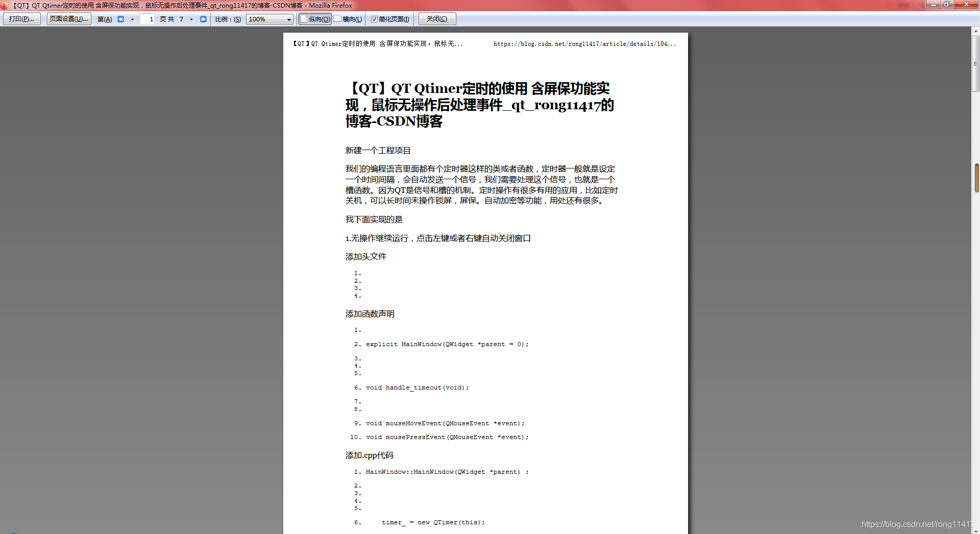Viewport: 980px width, 534px height.
Task: Open the 100% scale dropdown
Action: tap(269, 19)
